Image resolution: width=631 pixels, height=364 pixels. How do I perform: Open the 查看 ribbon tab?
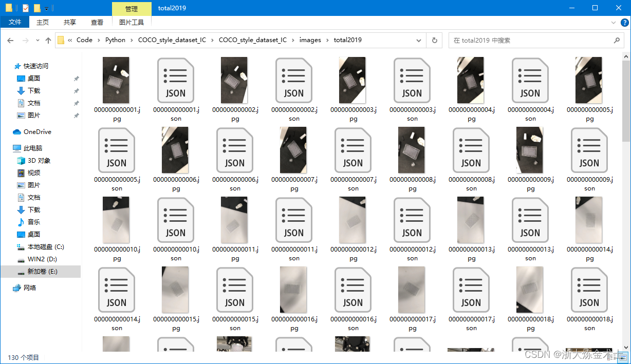coord(97,22)
